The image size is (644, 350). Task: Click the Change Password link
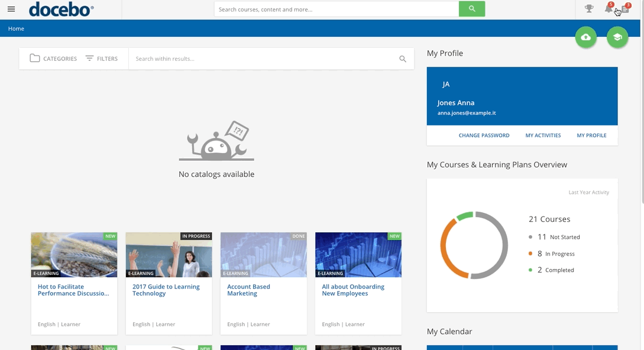coord(484,135)
